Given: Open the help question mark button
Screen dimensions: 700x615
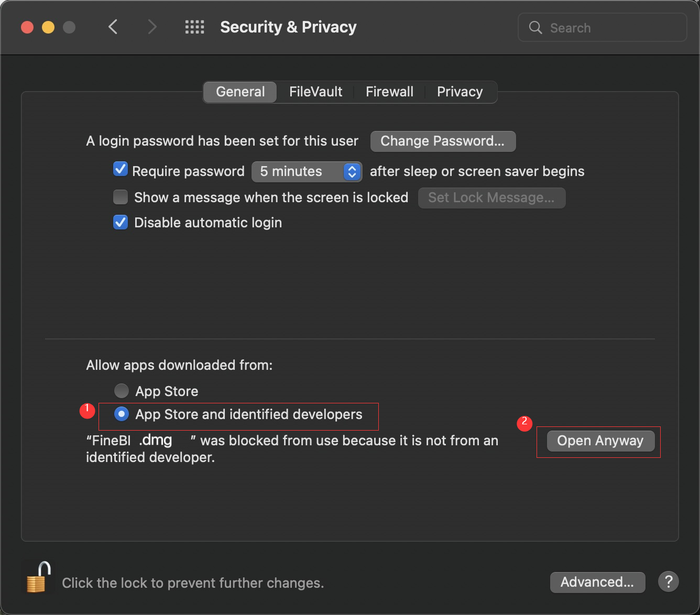Looking at the screenshot, I should [x=669, y=581].
